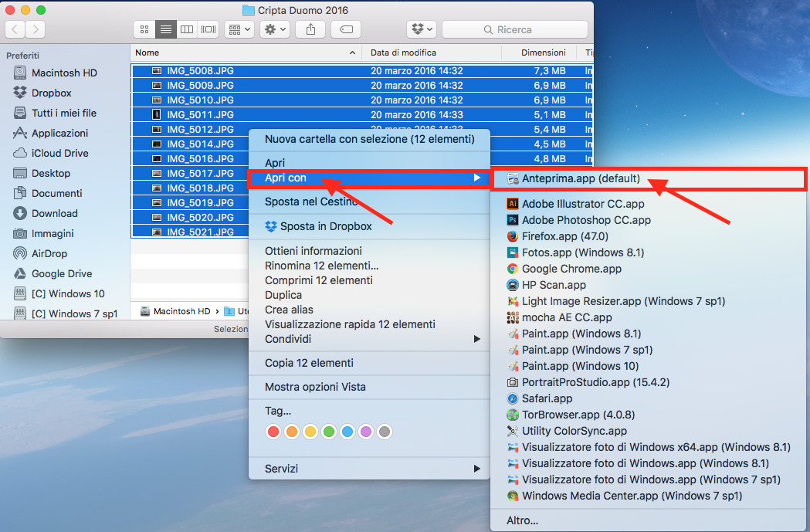Open with Adobe Illustrator CC.app
This screenshot has height=532, width=810.
click(x=649, y=204)
